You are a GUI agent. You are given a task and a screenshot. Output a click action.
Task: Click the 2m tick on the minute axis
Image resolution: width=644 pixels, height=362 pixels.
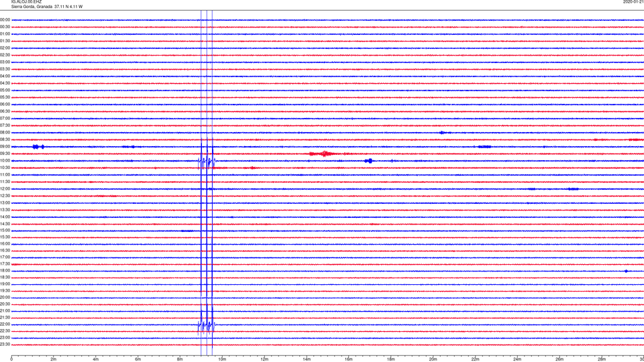click(54, 359)
